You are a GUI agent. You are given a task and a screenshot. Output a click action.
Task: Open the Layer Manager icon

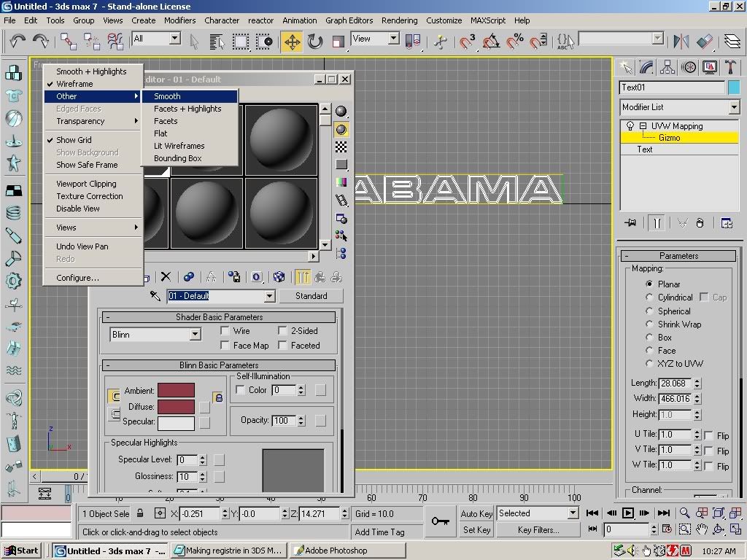pyautogui.click(x=732, y=42)
